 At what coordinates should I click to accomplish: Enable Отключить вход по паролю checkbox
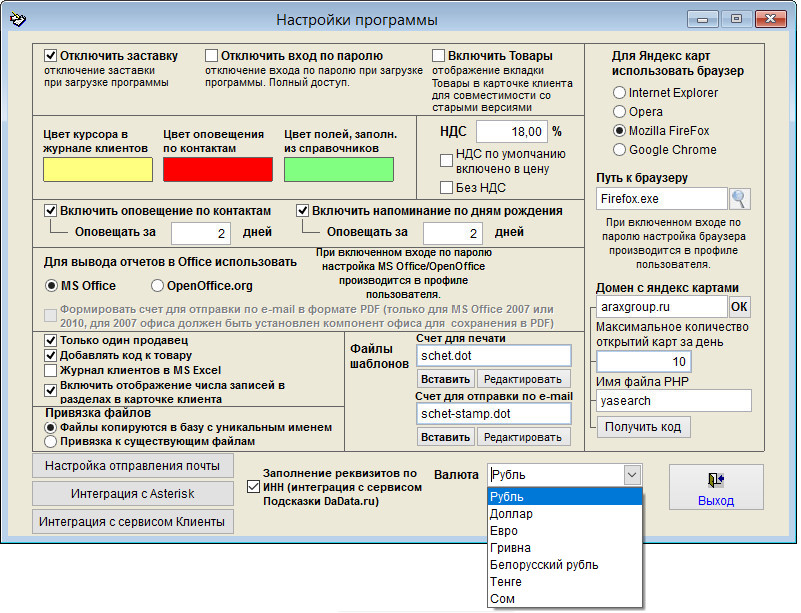pyautogui.click(x=211, y=56)
